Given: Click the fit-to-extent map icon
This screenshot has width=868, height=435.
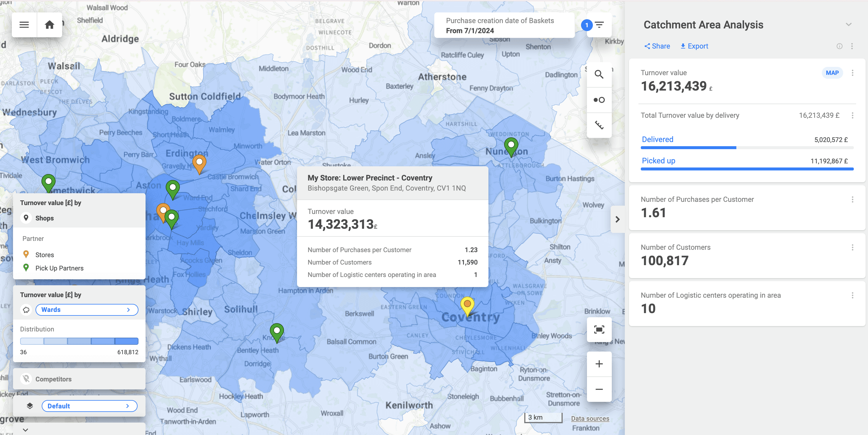Looking at the screenshot, I should [x=599, y=330].
